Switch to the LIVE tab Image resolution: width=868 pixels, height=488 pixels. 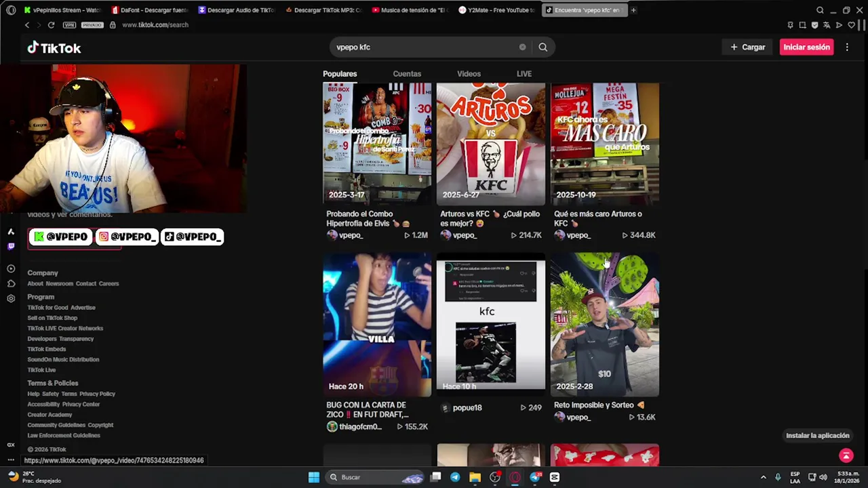(524, 74)
